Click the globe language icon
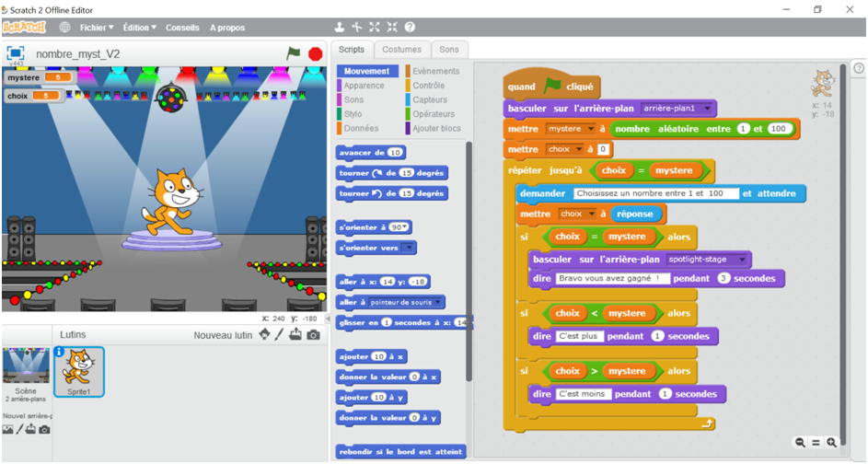The height and width of the screenshot is (464, 868). pos(64,28)
